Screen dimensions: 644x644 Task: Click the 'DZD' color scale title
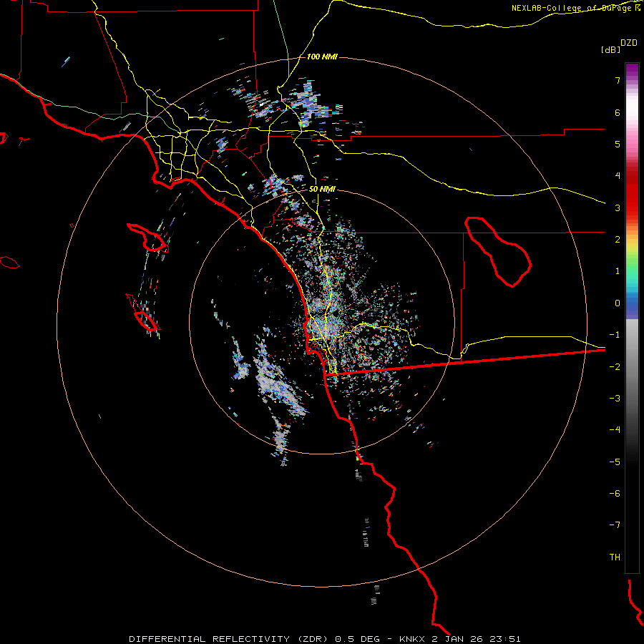coord(629,43)
